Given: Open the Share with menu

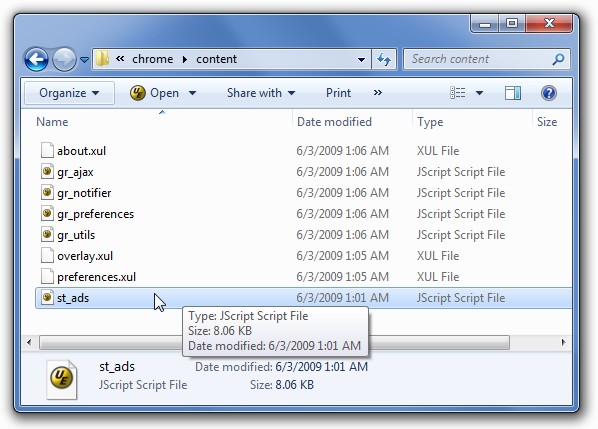Looking at the screenshot, I should 261,93.
